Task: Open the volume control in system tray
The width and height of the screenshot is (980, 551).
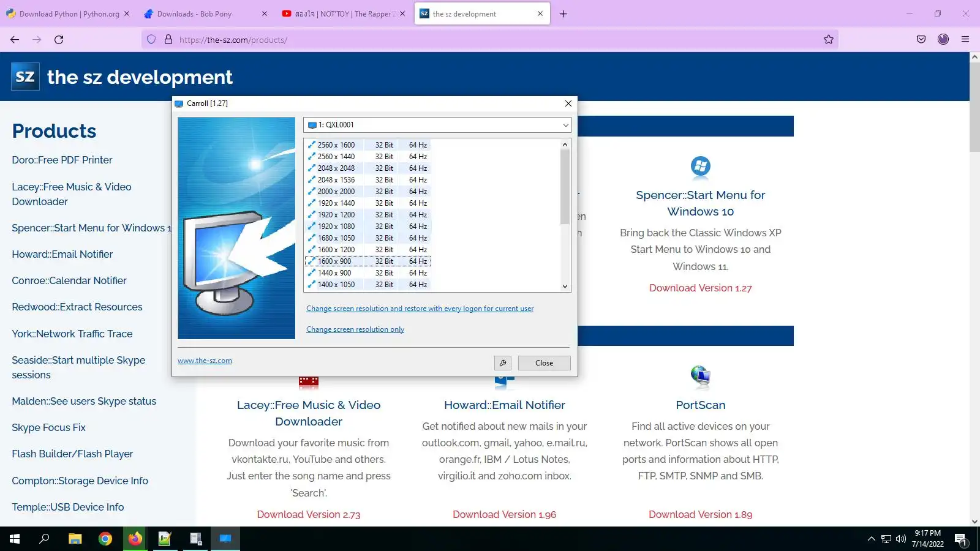Action: (901, 539)
